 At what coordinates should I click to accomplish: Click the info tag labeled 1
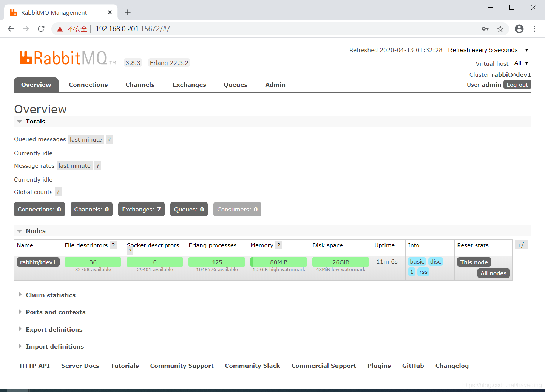412,272
